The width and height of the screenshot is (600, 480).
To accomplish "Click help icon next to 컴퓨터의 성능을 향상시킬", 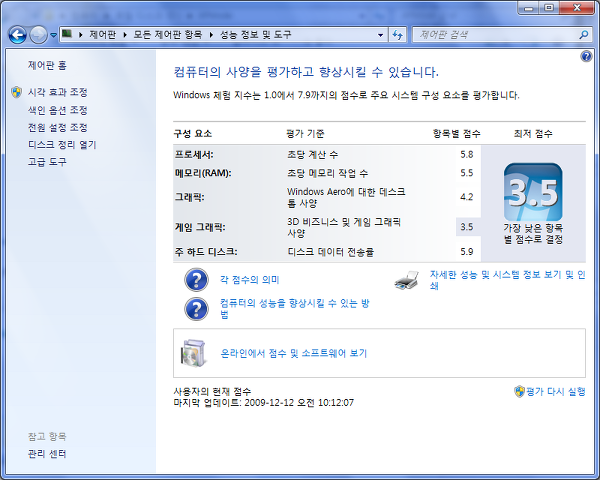I will click(x=196, y=309).
